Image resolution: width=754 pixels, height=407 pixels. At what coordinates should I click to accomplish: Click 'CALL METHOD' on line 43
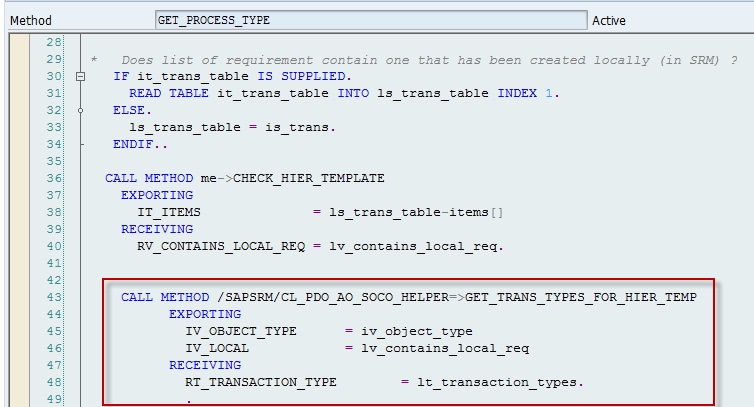click(165, 297)
